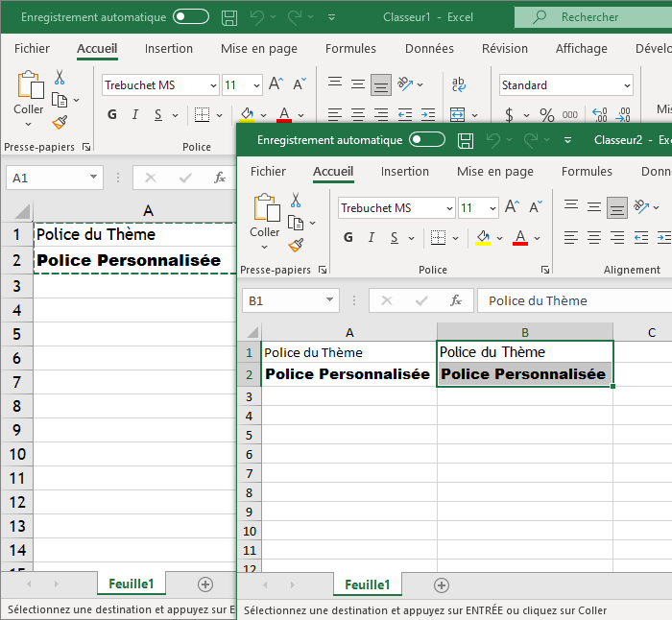Click decrease indent icon in Classeur2
The image size is (672, 620).
pos(640,237)
